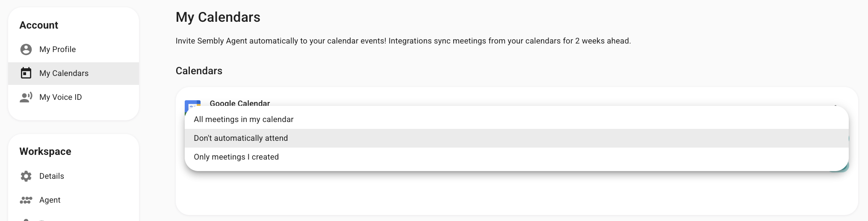
Task: Select "Don't automatically attend" option
Action: coord(241,138)
